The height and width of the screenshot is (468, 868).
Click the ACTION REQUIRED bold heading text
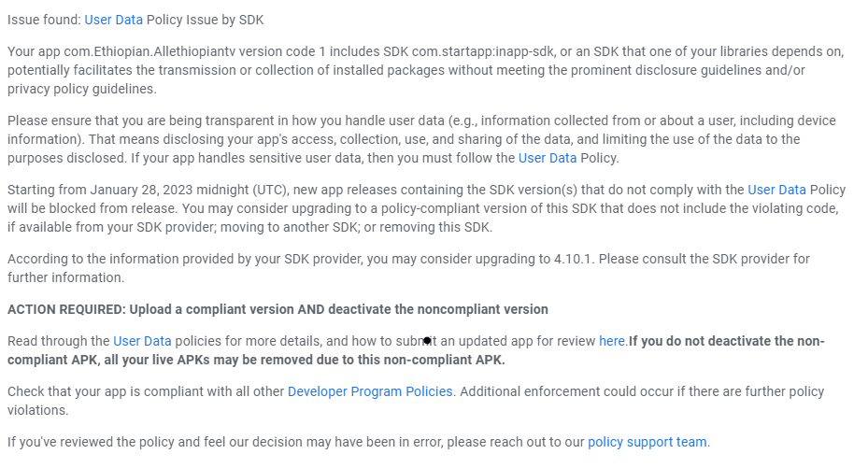(277, 309)
